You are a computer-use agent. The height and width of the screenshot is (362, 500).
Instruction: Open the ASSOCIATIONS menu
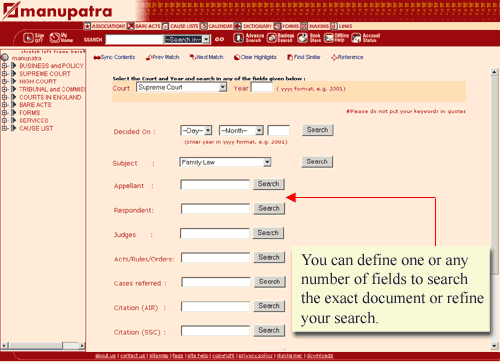point(105,26)
